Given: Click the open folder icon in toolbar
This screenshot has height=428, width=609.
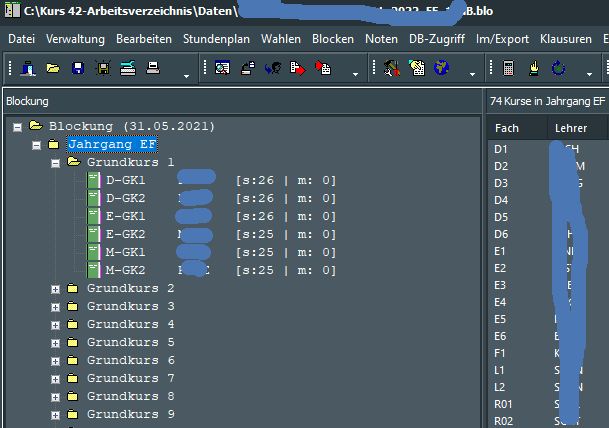Looking at the screenshot, I should click(53, 69).
